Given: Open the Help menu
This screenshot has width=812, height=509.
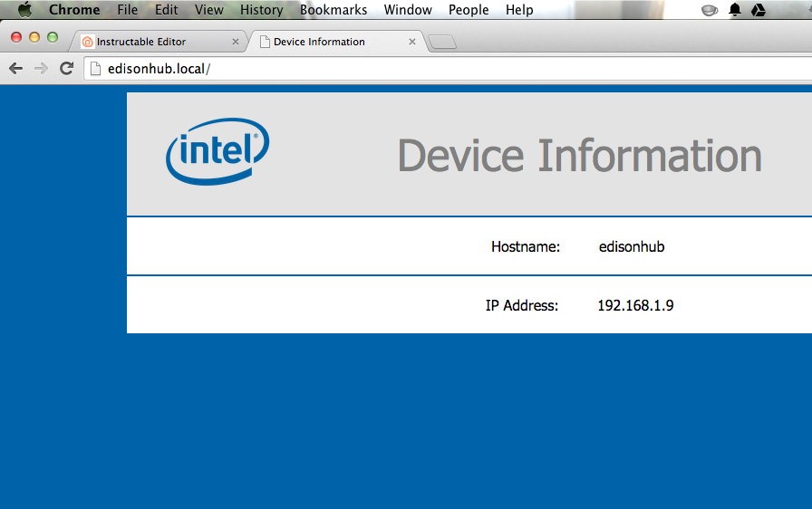Looking at the screenshot, I should pos(519,10).
